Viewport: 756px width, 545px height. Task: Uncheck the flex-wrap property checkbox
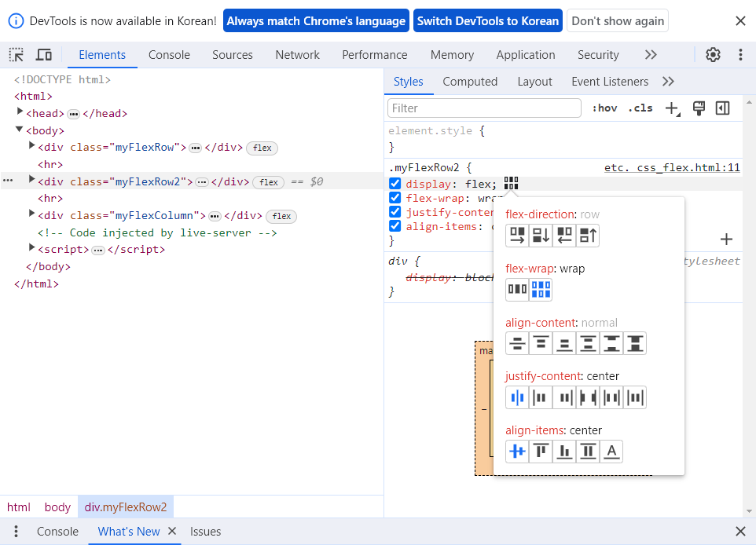point(395,198)
